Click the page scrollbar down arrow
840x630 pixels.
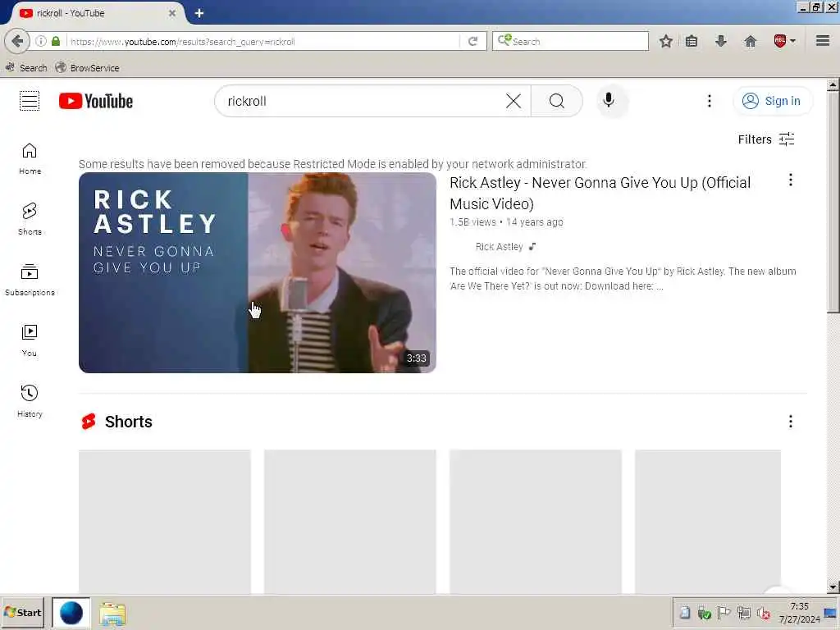click(833, 587)
